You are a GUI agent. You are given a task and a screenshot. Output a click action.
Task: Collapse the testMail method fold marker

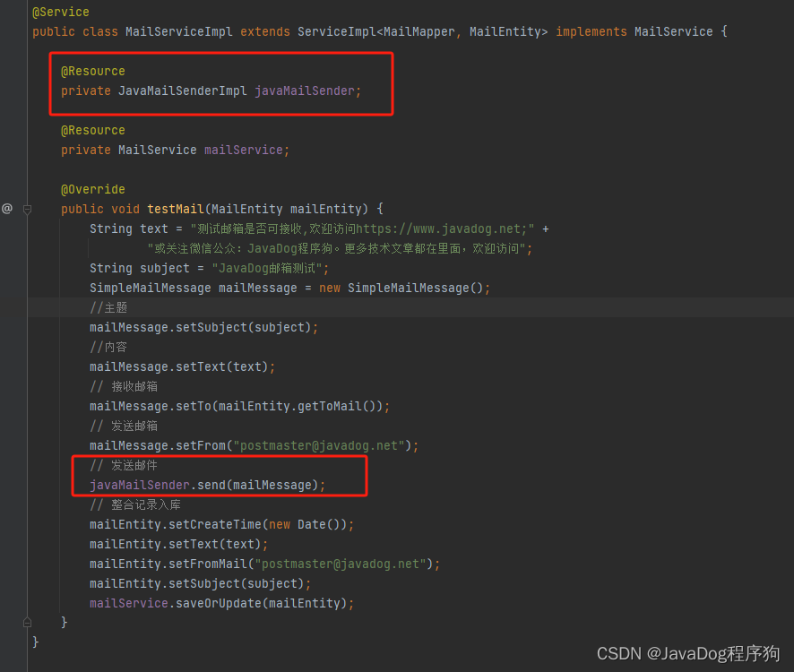(28, 209)
